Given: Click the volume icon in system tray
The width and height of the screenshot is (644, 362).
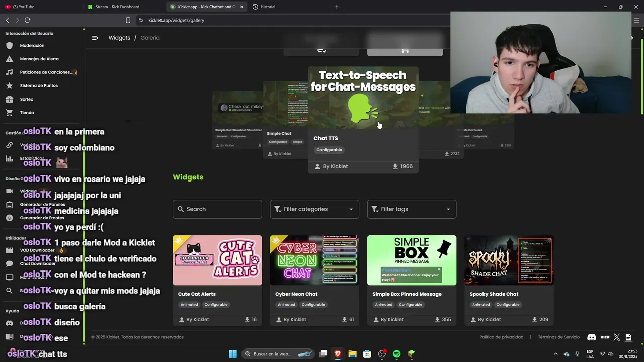Looking at the screenshot, I should tap(610, 354).
